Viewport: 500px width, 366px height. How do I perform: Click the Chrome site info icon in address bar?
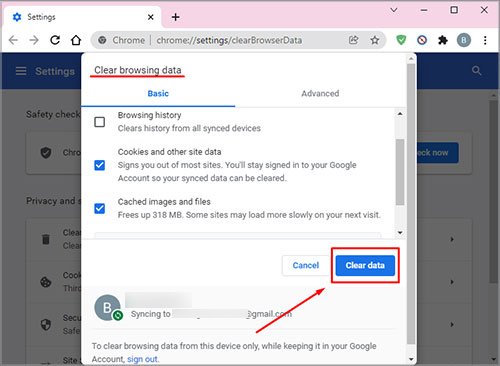[x=102, y=40]
